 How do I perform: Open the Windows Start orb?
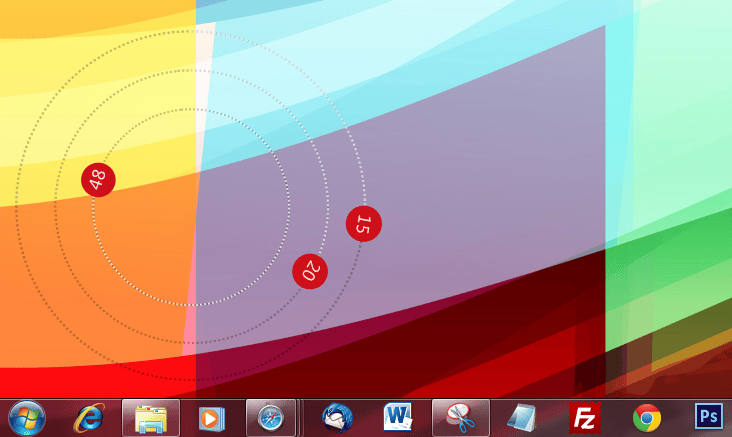(x=27, y=418)
